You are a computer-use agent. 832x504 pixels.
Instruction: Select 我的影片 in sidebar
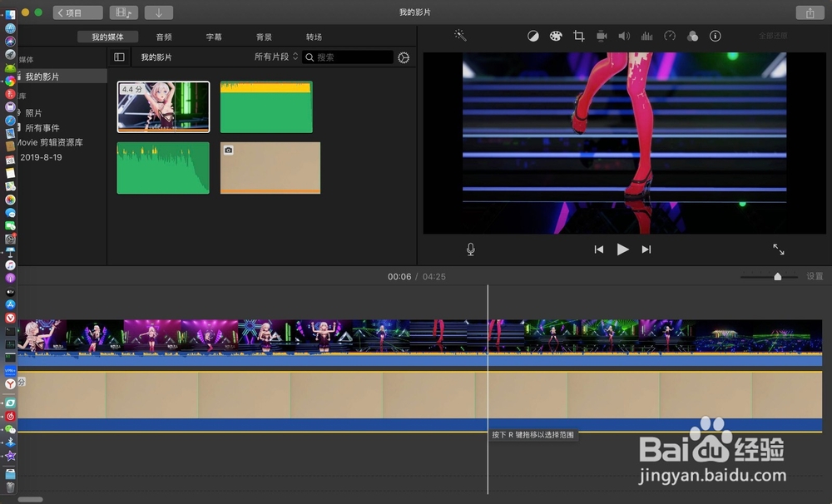click(42, 77)
